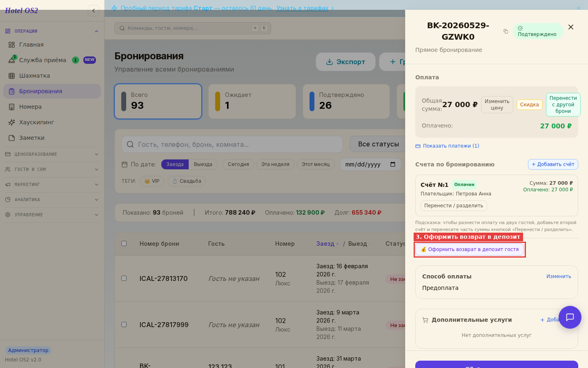Expand the УПРАВЛЕНИЕ section
The image size is (588, 368).
pyautogui.click(x=52, y=215)
